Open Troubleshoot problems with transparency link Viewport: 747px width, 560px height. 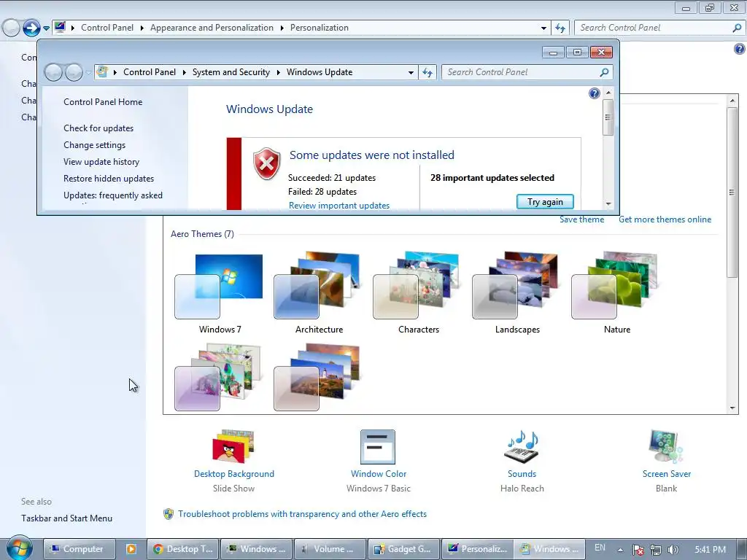[303, 514]
